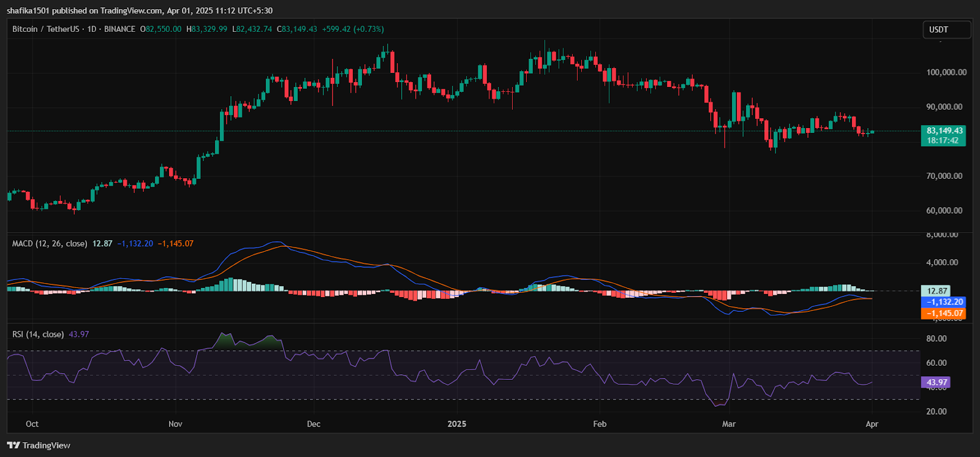The height and width of the screenshot is (457, 980).
Task: Click the Mar label on time axis
Action: (729, 424)
